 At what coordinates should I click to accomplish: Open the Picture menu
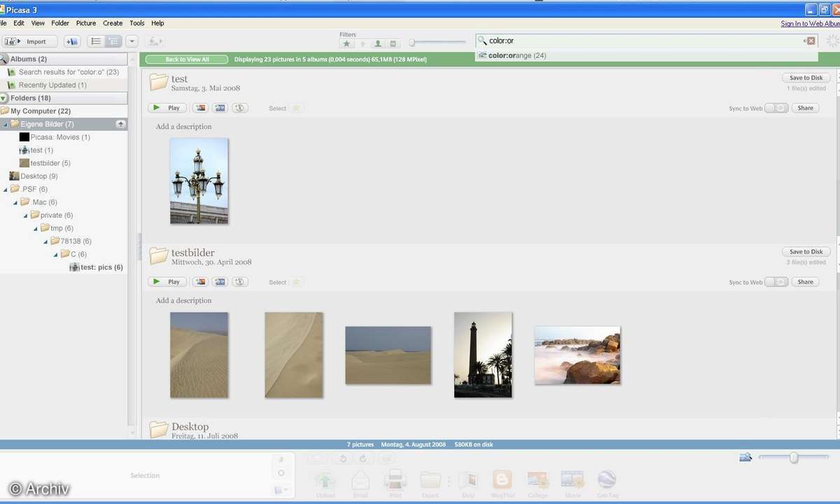pos(86,23)
